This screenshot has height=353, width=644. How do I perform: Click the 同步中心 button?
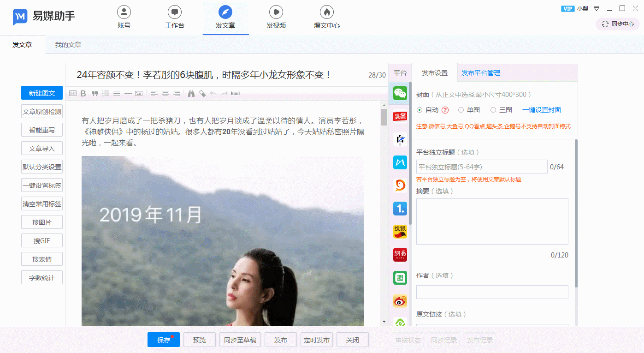[x=618, y=24]
